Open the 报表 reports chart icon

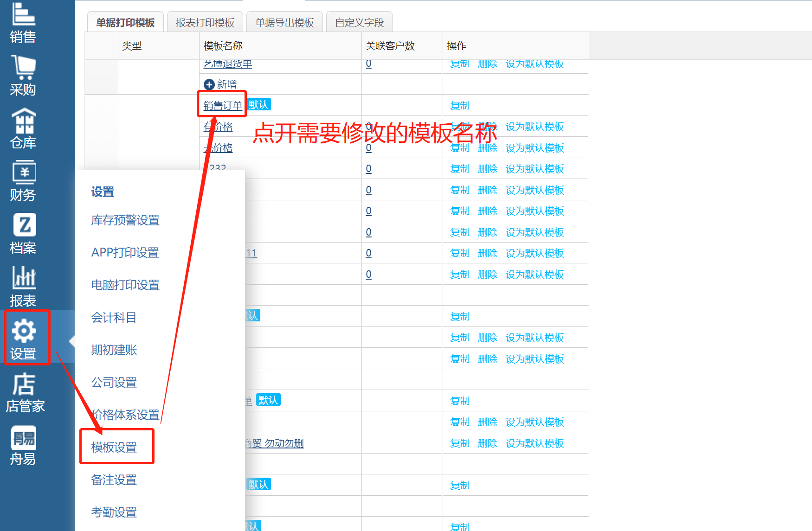(23, 287)
